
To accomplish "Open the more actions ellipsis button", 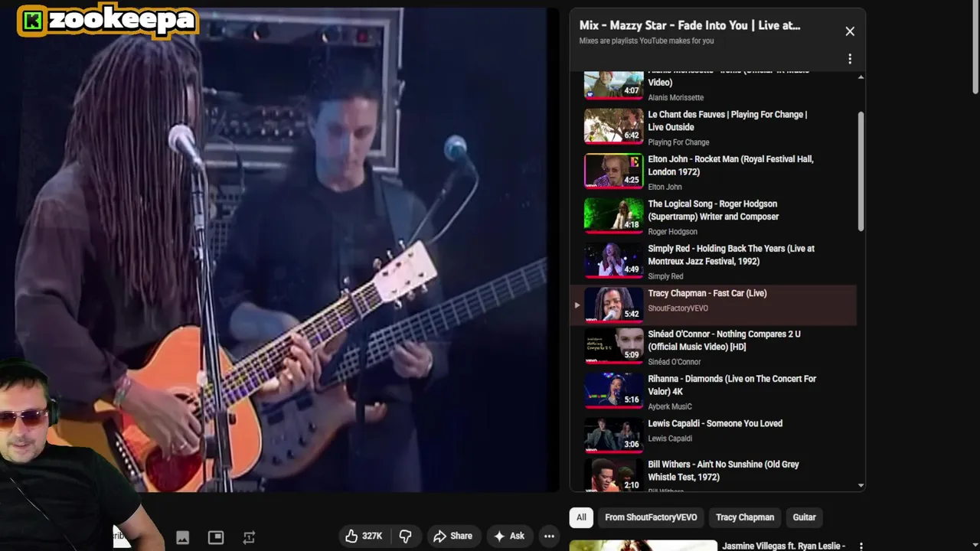I will (549, 536).
